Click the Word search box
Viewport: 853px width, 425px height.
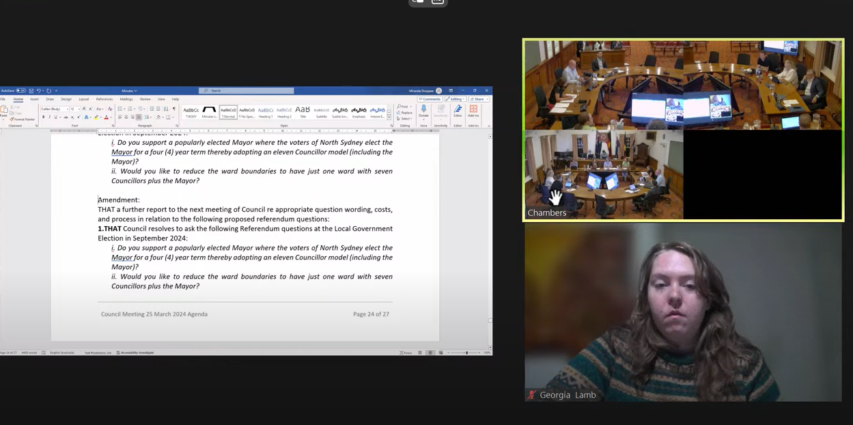246,91
